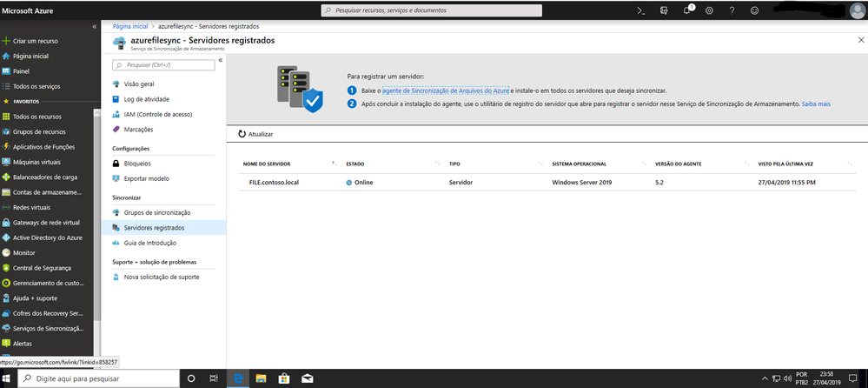868x388 pixels.
Task: Sort by Sistema Operacional column
Action: [x=579, y=164]
